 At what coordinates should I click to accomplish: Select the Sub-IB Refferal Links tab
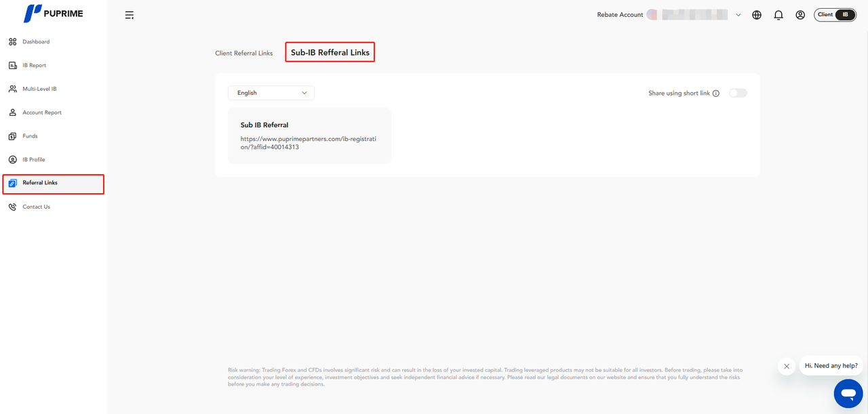[x=330, y=53]
